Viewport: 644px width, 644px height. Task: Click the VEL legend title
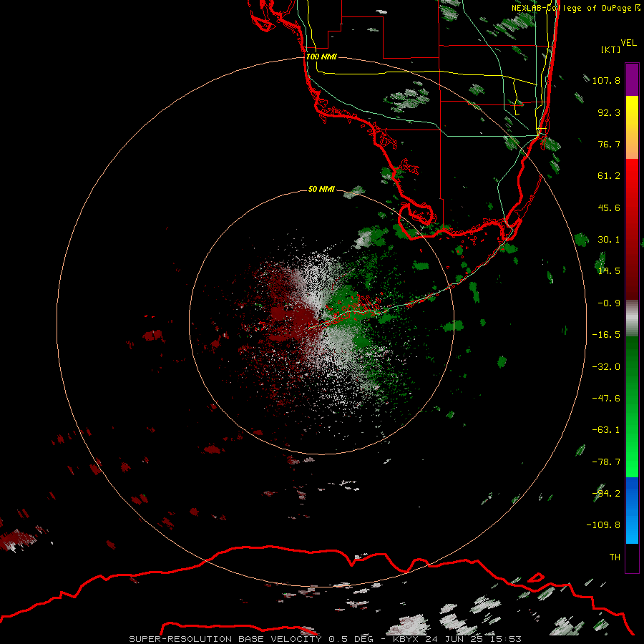[x=629, y=43]
